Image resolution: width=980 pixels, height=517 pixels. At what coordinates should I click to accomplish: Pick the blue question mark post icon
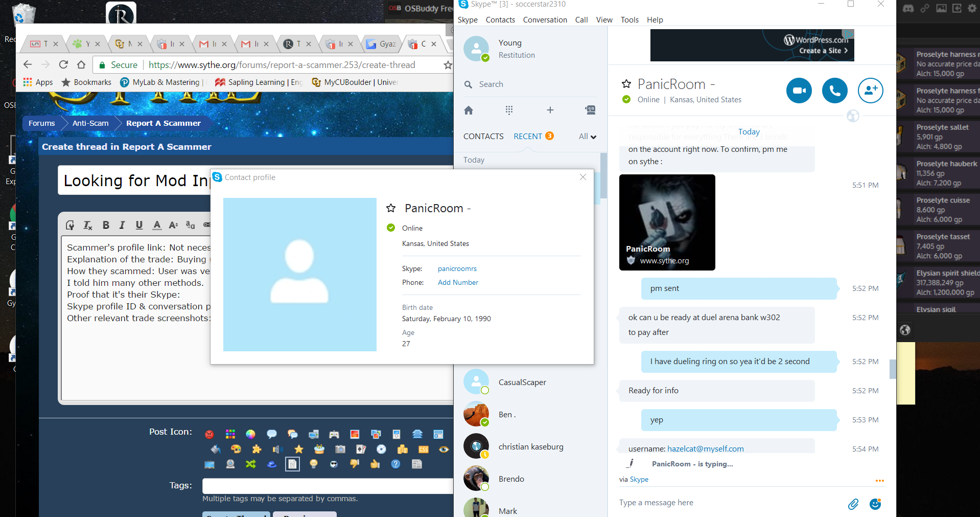tap(395, 464)
